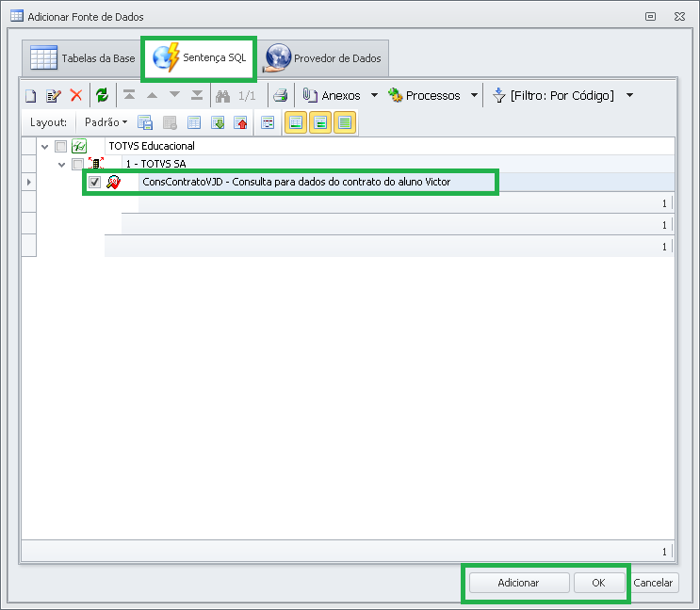The image size is (700, 610).
Task: Select ConsContratoVJD consulta row text
Action: coord(297,182)
